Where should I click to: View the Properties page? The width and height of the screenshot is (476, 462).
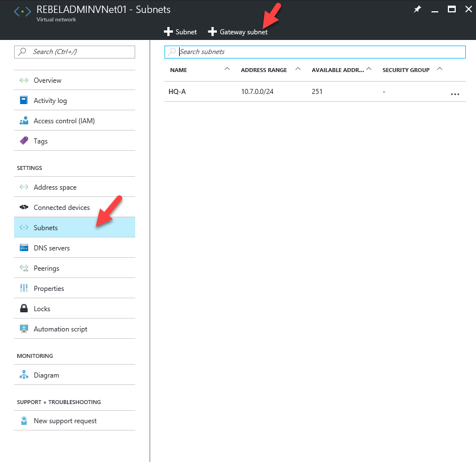tap(75, 289)
